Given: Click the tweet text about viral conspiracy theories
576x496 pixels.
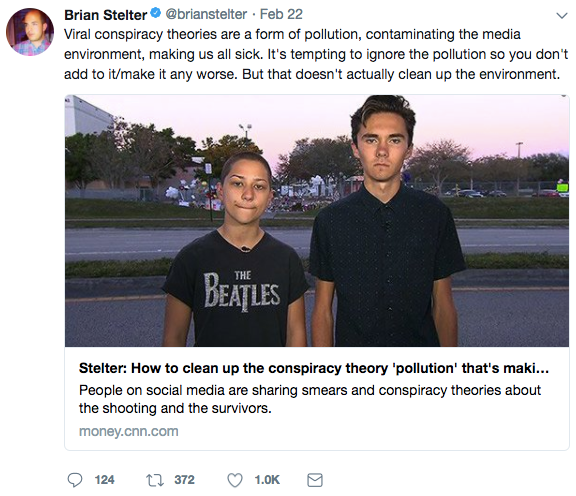Looking at the screenshot, I should coord(316,54).
